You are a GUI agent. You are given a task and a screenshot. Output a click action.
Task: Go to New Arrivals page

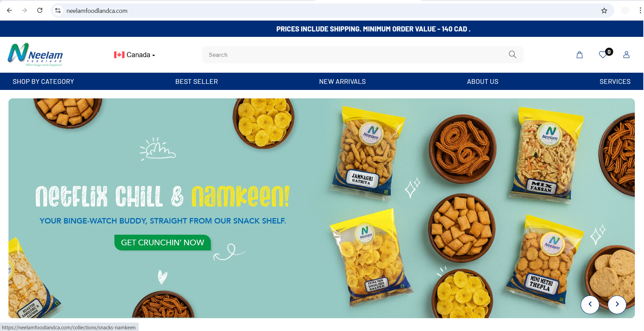tap(342, 81)
